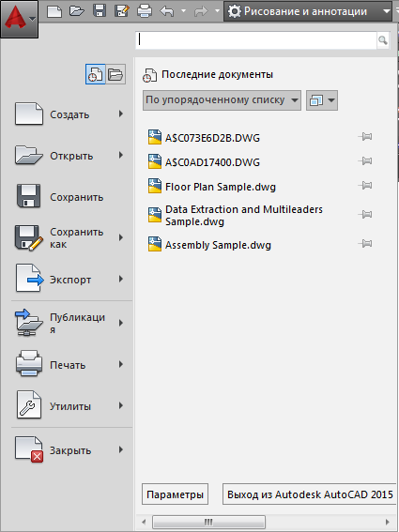Viewport: 399px width, 532px height.
Task: Click the Параметры button
Action: tap(175, 494)
